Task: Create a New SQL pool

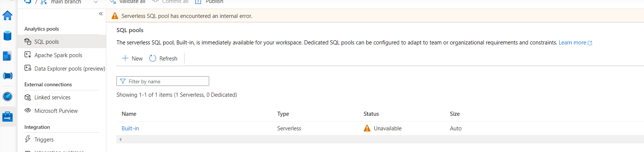Action: [x=132, y=58]
